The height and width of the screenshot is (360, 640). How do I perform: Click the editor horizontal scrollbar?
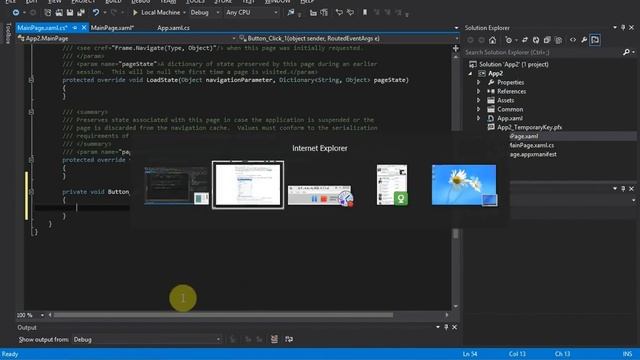click(223, 315)
